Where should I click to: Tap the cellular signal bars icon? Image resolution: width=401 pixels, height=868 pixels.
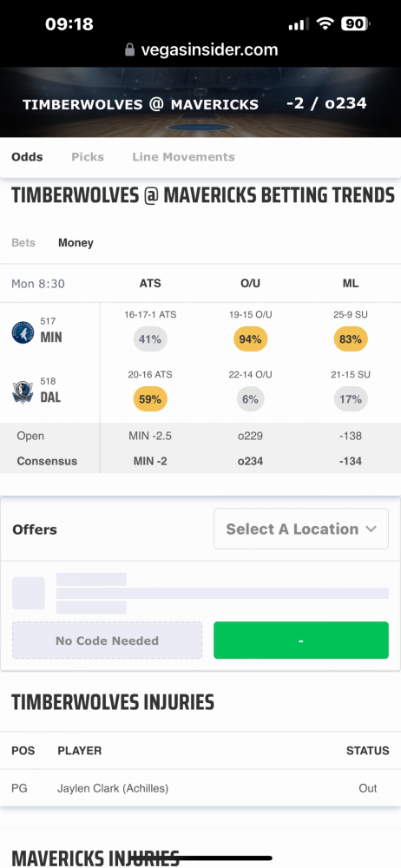299,23
